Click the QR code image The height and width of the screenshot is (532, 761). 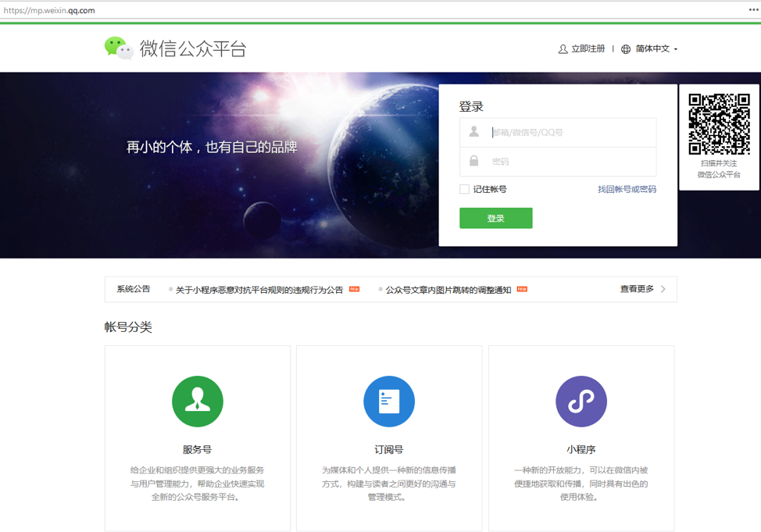click(720, 124)
